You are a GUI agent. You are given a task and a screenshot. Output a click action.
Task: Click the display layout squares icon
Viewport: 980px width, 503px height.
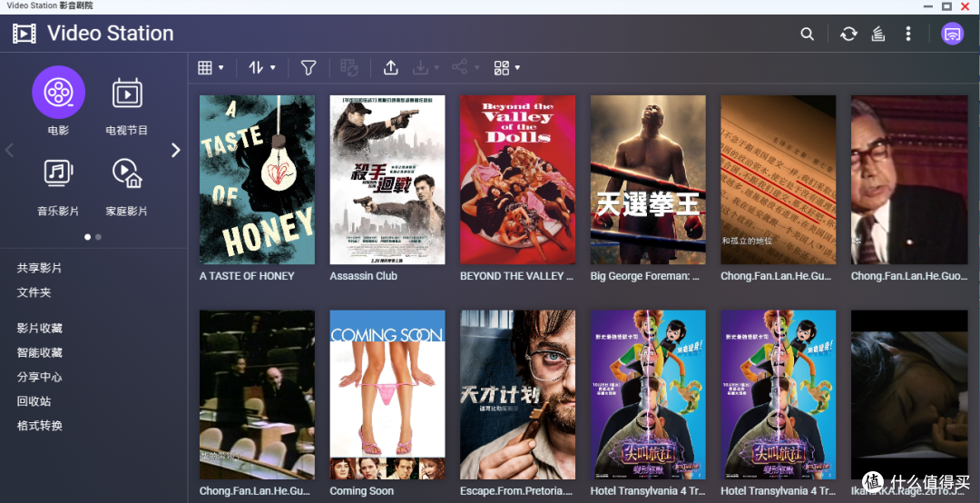point(501,67)
